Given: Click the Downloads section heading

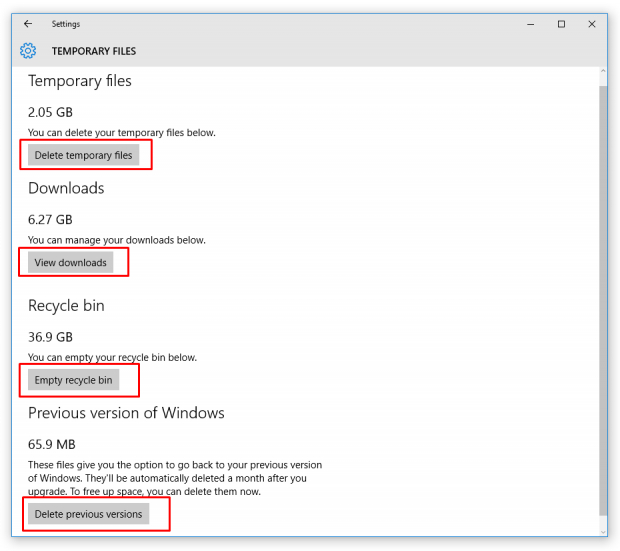Looking at the screenshot, I should (66, 188).
